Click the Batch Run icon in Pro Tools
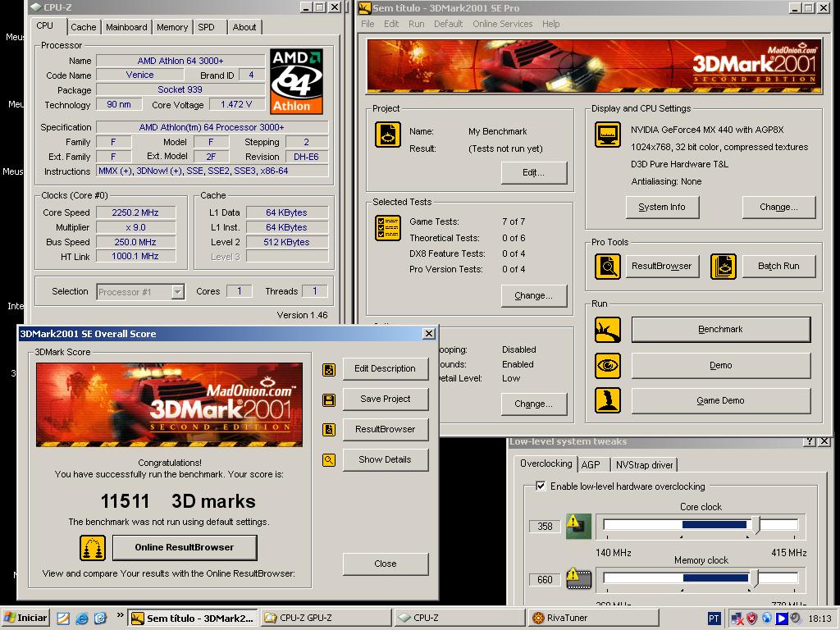 click(724, 267)
